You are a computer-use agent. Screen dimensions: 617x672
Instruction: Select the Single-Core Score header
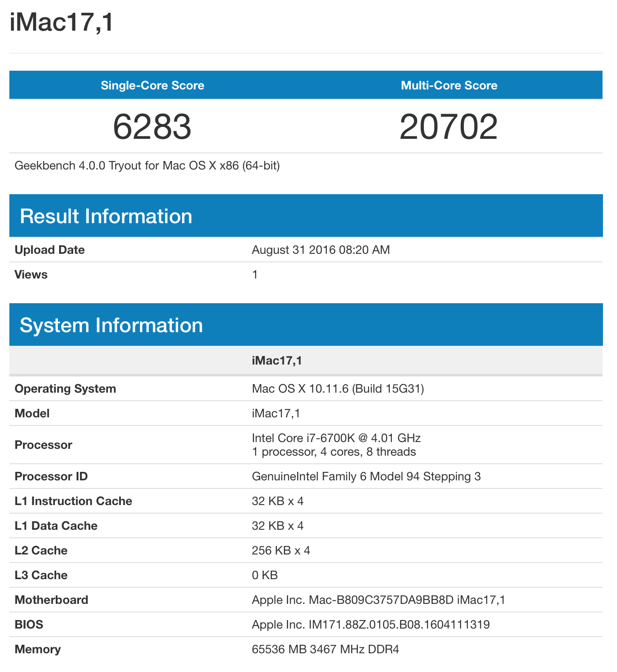coord(152,85)
